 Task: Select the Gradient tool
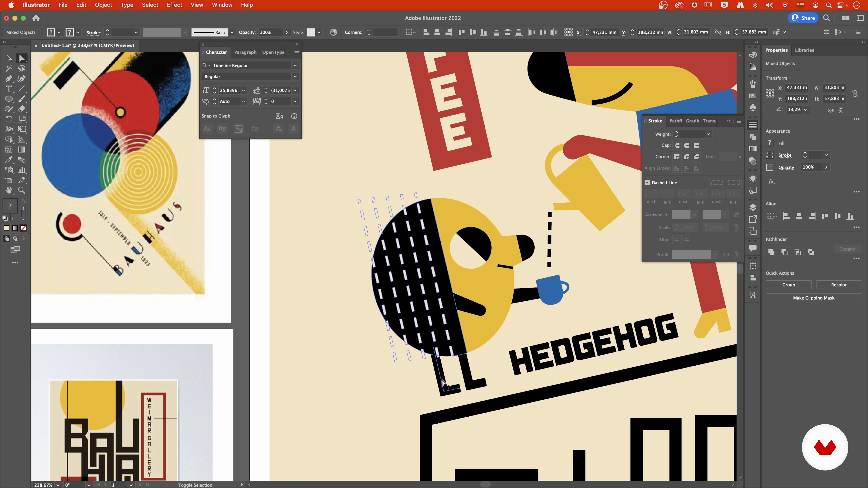[x=21, y=150]
